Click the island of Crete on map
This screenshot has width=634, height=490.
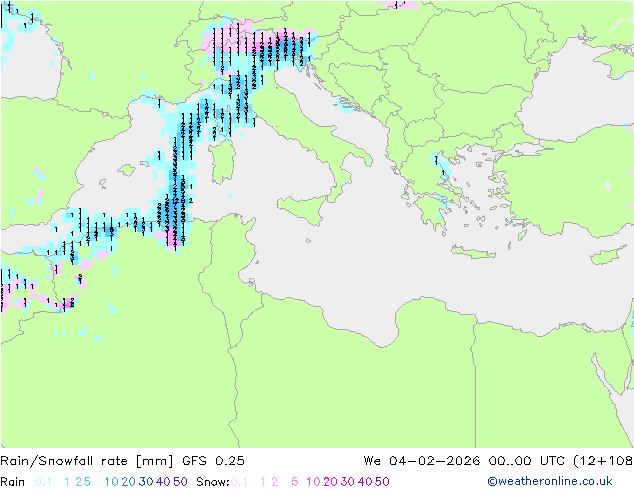coord(473,252)
